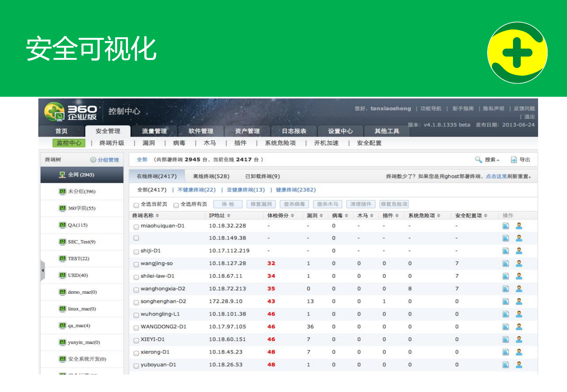This screenshot has width=567, height=392.
Task: Collapse the terminal tree sidebar arrow
Action: tap(43, 270)
